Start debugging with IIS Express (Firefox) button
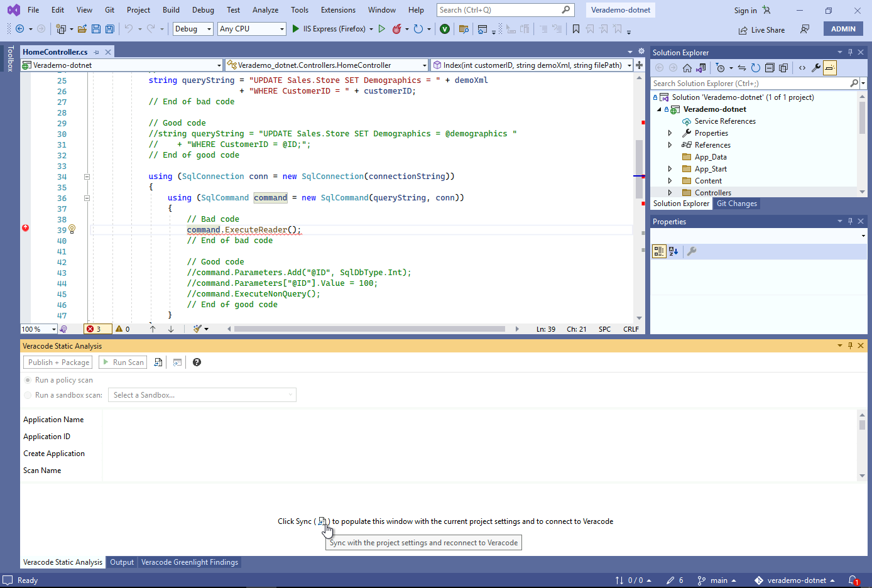 coord(329,29)
